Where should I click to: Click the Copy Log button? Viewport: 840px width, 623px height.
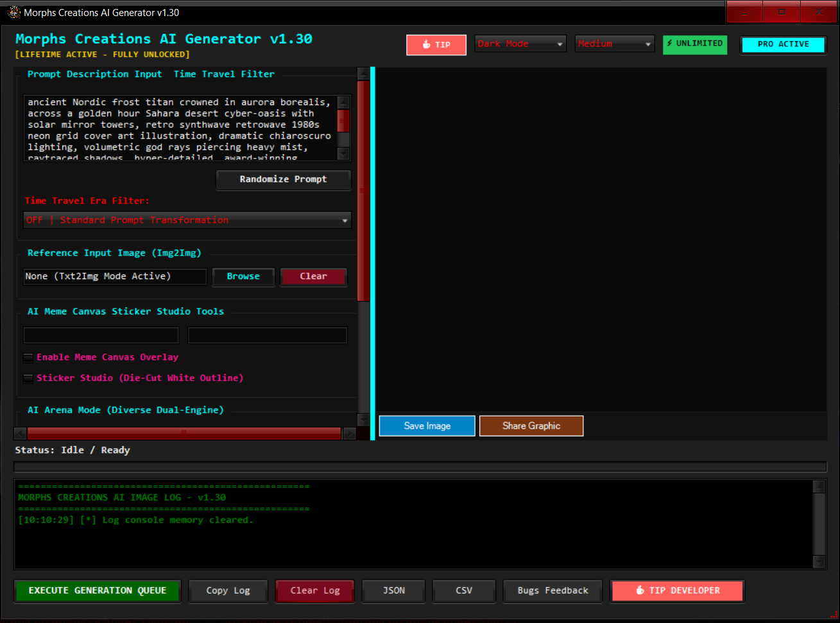pyautogui.click(x=228, y=591)
